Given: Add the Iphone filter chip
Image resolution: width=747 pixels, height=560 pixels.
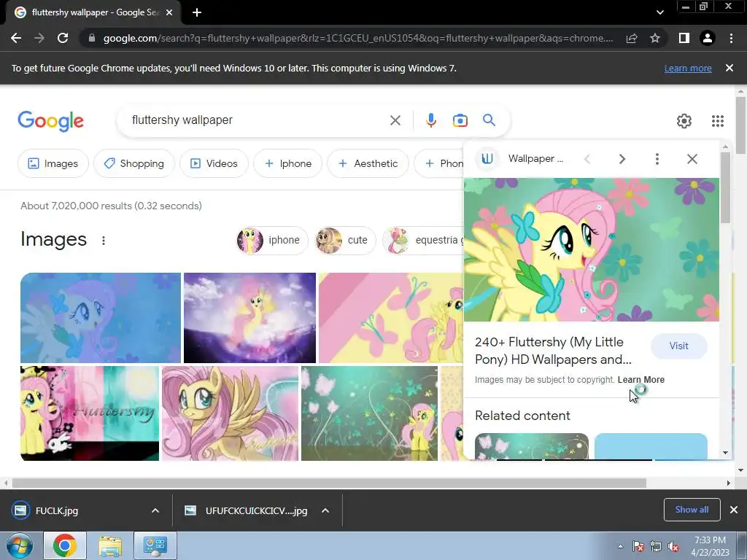Looking at the screenshot, I should click(287, 163).
